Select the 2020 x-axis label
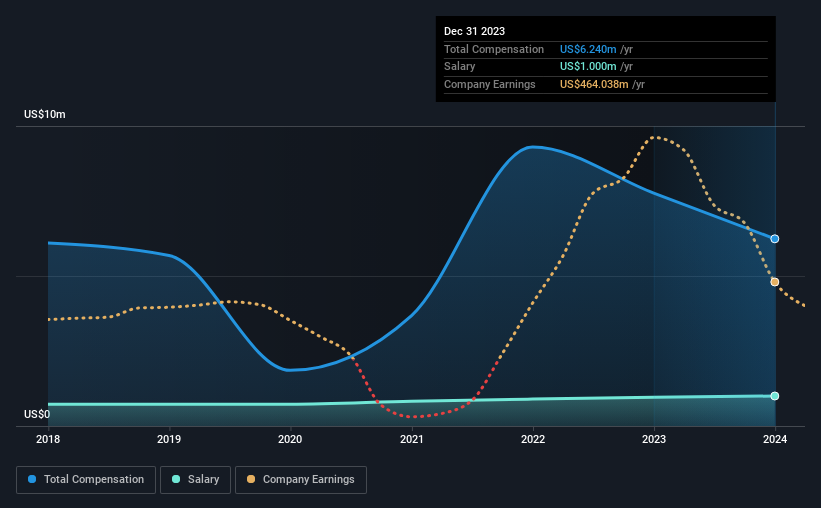821x508 pixels. coord(290,439)
